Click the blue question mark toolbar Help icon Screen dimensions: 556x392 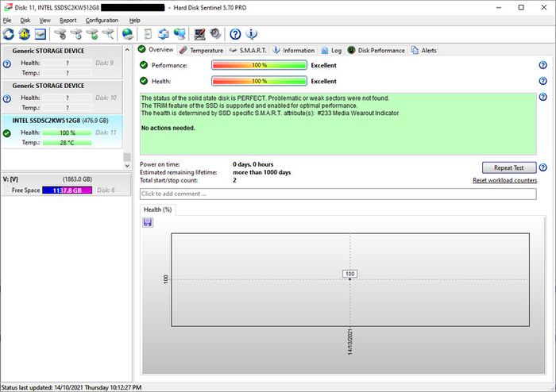pyautogui.click(x=235, y=34)
